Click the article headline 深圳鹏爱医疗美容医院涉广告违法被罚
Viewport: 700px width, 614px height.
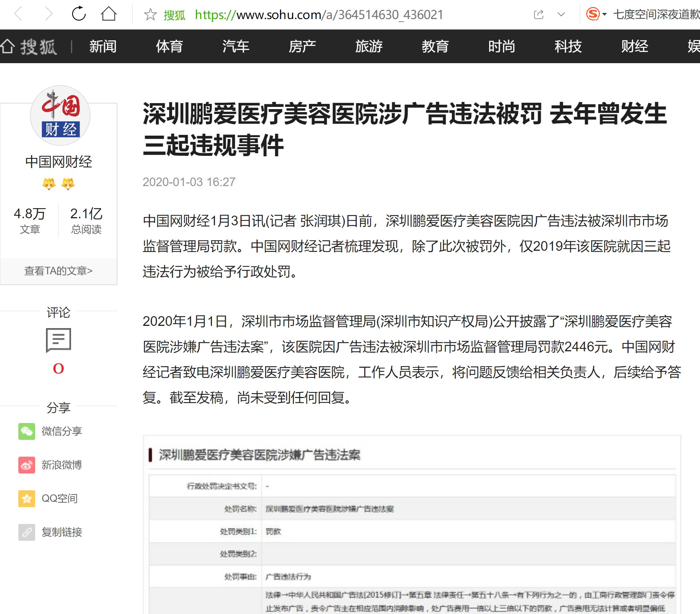click(x=405, y=129)
